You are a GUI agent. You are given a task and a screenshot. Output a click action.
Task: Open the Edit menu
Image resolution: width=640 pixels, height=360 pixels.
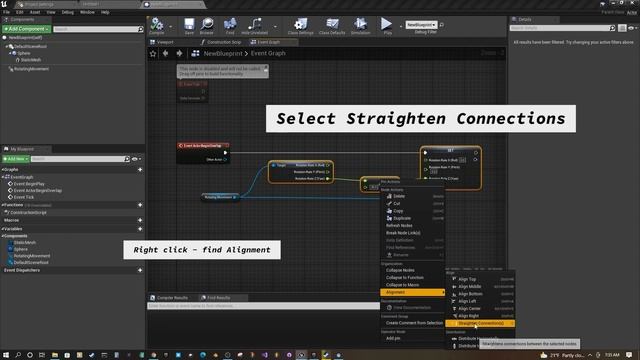20,12
